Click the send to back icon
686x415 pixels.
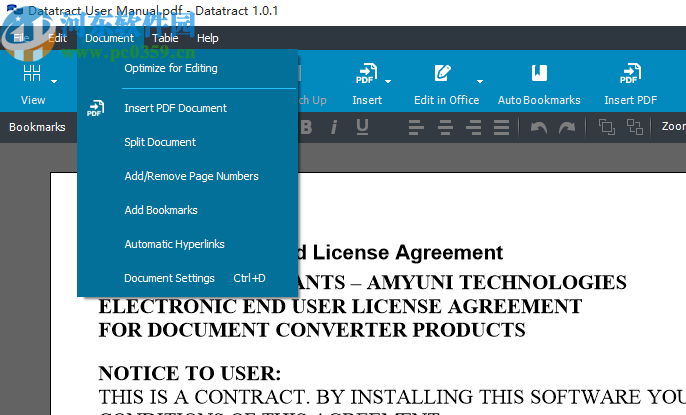click(635, 127)
